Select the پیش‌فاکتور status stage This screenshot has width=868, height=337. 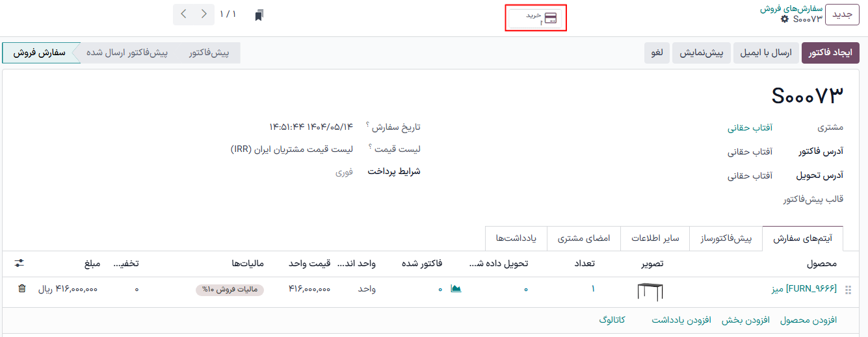pyautogui.click(x=209, y=53)
